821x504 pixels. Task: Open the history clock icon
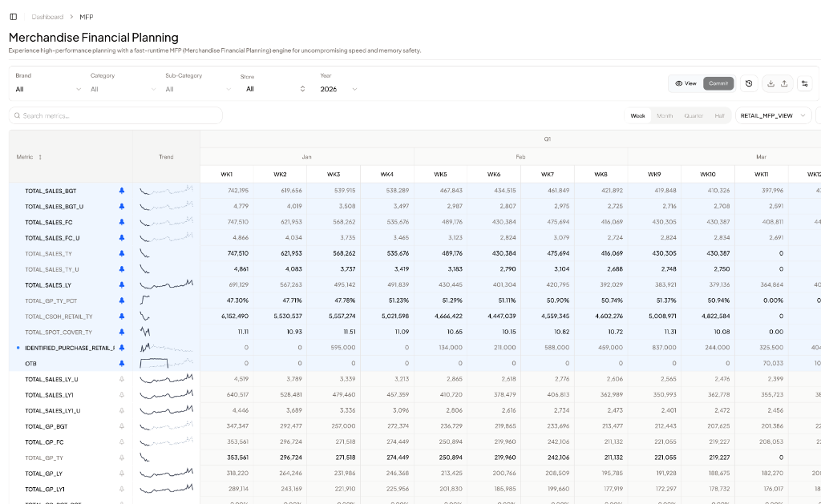pos(749,83)
